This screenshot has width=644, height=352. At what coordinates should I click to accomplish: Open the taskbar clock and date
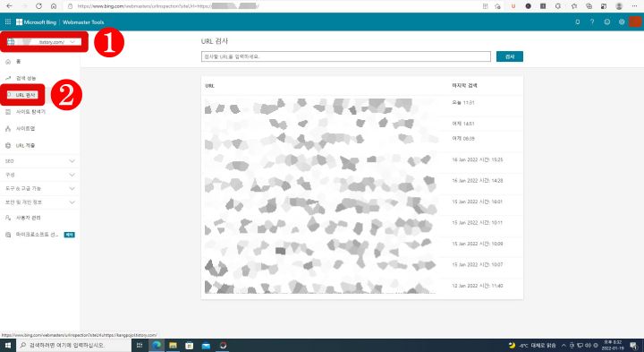click(x=613, y=346)
